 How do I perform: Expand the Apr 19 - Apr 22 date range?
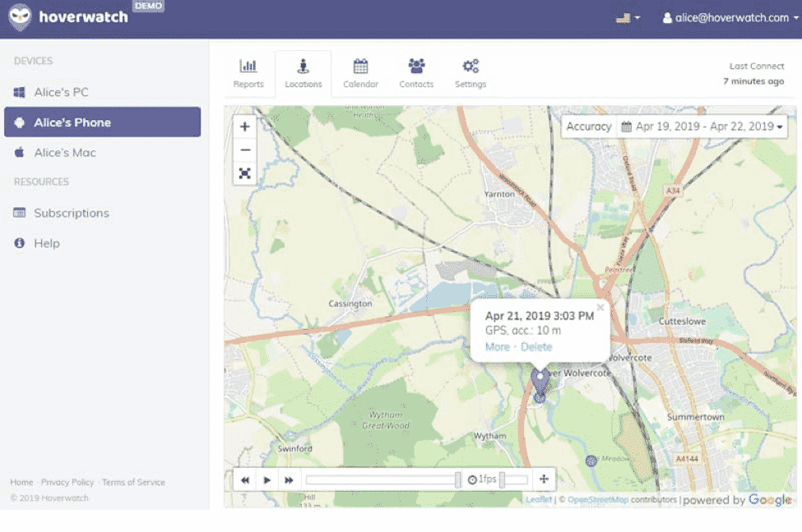coord(702,127)
